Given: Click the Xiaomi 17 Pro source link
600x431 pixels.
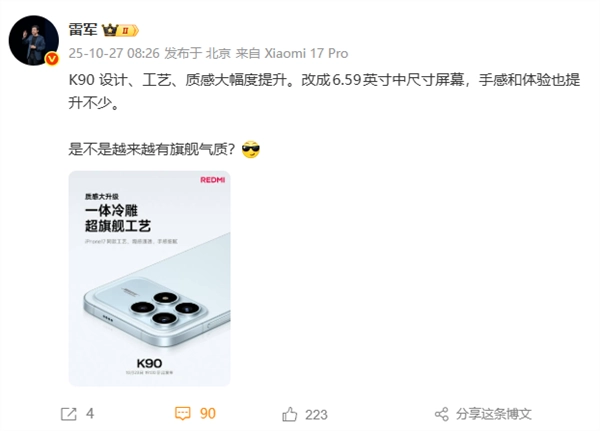Looking at the screenshot, I should point(306,53).
